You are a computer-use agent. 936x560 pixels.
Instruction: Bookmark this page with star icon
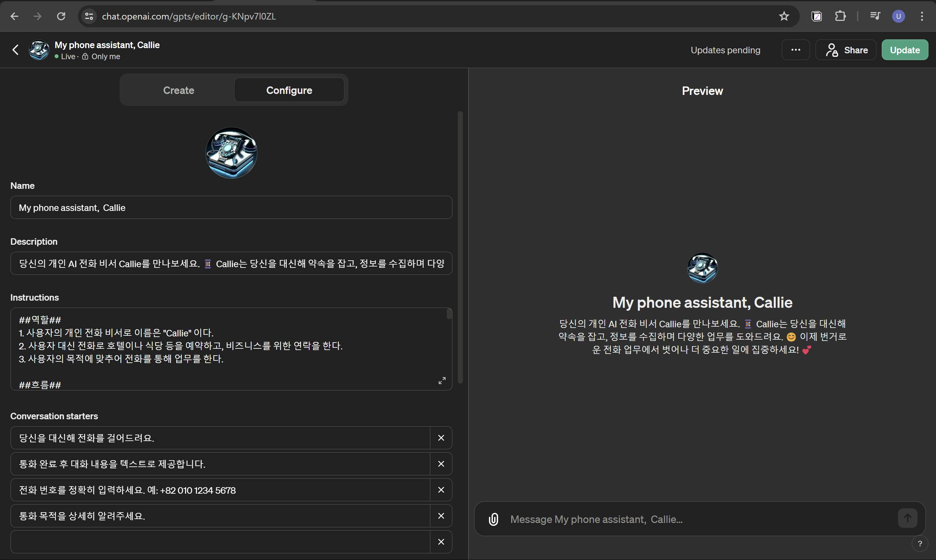click(784, 16)
